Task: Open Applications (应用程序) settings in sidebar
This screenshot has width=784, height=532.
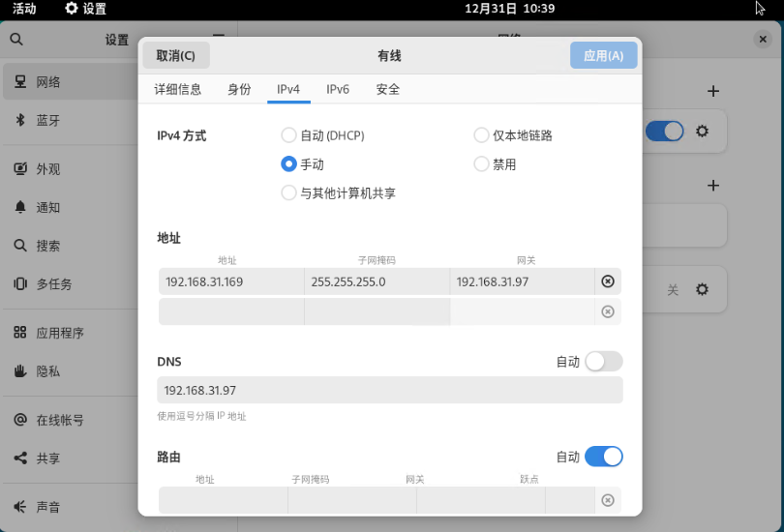Action: tap(71, 333)
